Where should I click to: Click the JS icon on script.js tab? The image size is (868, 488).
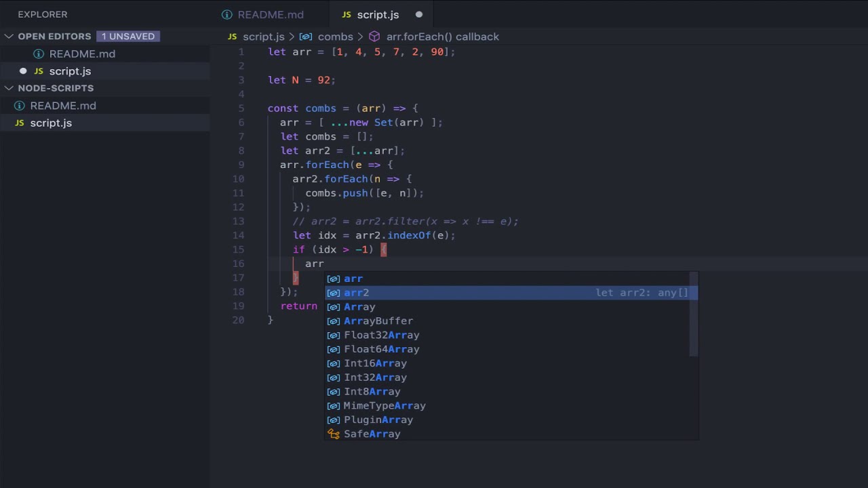pos(347,14)
